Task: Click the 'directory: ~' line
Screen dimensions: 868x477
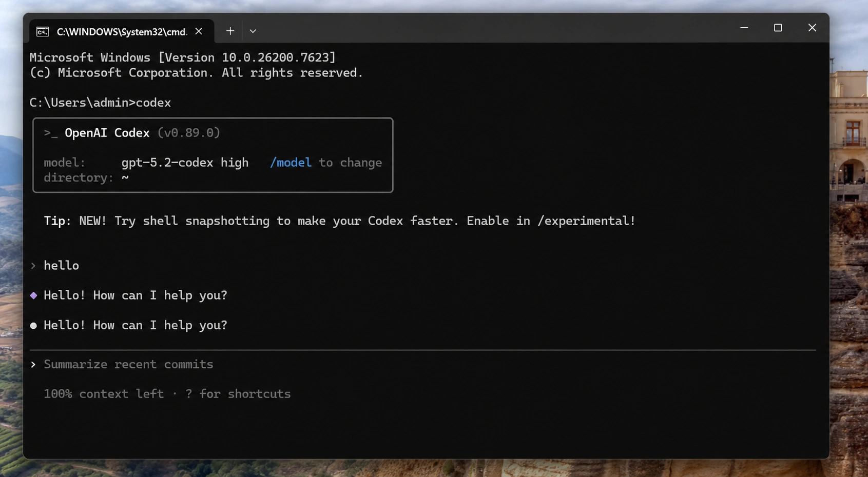Action: (x=86, y=177)
